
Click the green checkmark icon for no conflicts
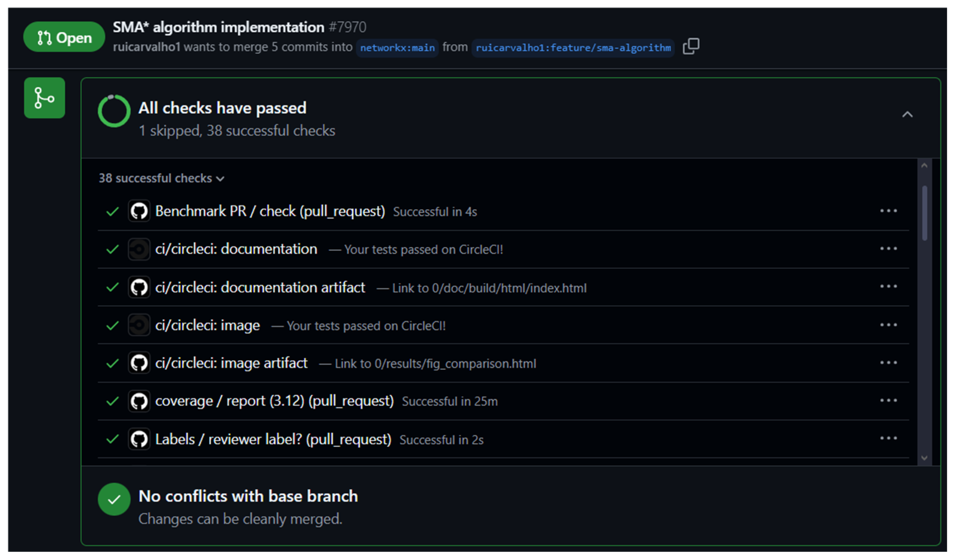114,499
